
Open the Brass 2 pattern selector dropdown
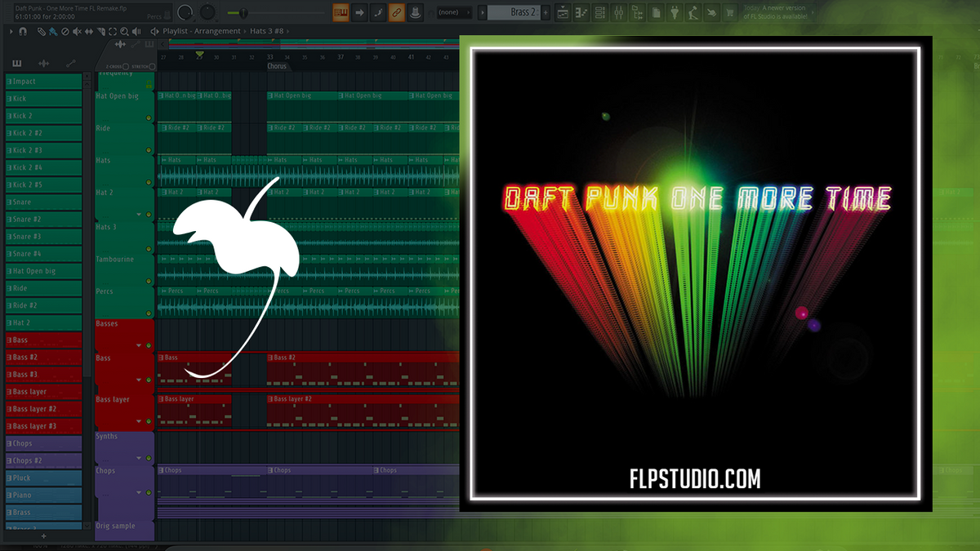[x=516, y=12]
